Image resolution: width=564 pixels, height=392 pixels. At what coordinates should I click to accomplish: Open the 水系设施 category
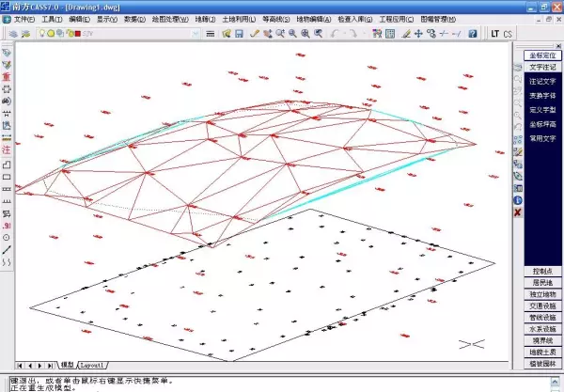[x=542, y=329]
